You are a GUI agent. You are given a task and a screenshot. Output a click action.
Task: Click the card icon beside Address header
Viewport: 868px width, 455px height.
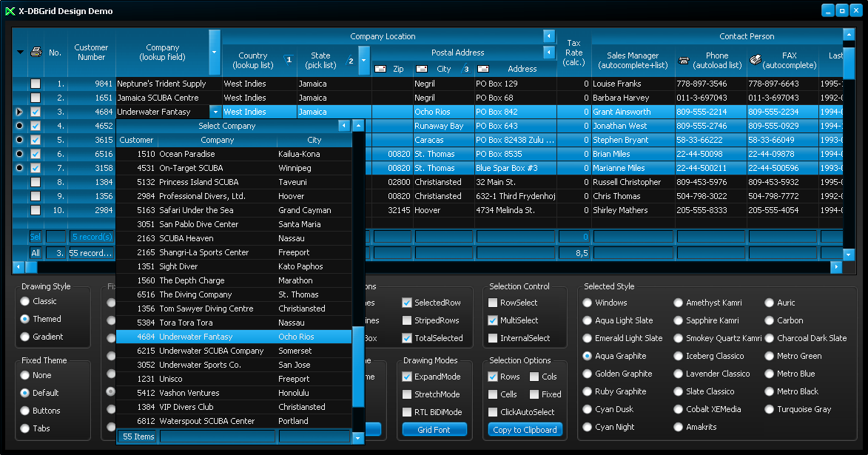(x=483, y=69)
